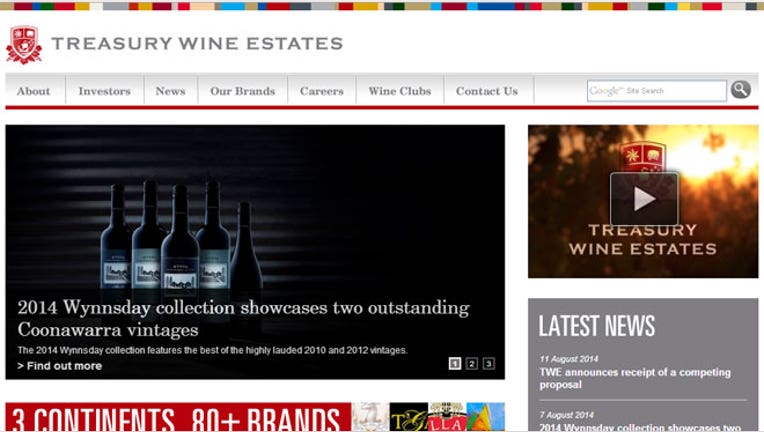Click the Wynns wine bottles image

coord(182,239)
